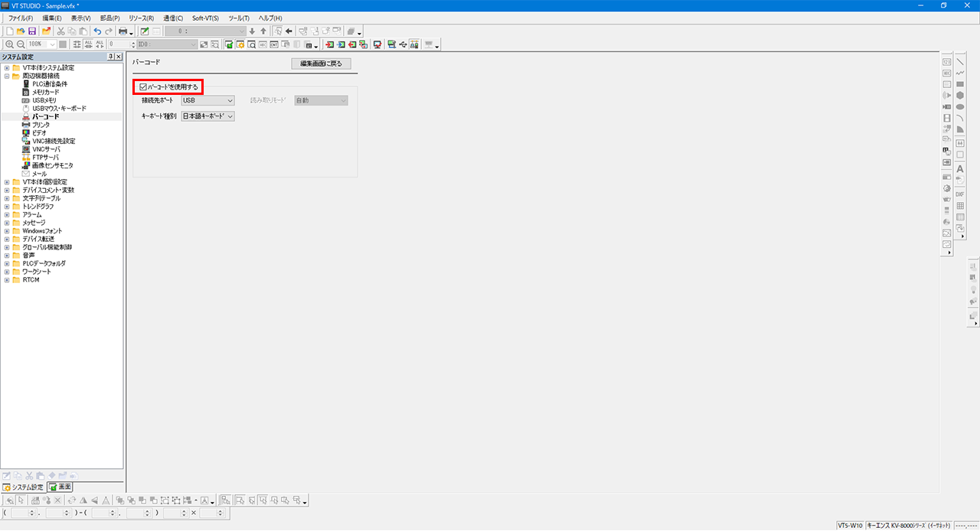Open the 通信(C) menu
This screenshot has width=980, height=531.
pyautogui.click(x=173, y=18)
